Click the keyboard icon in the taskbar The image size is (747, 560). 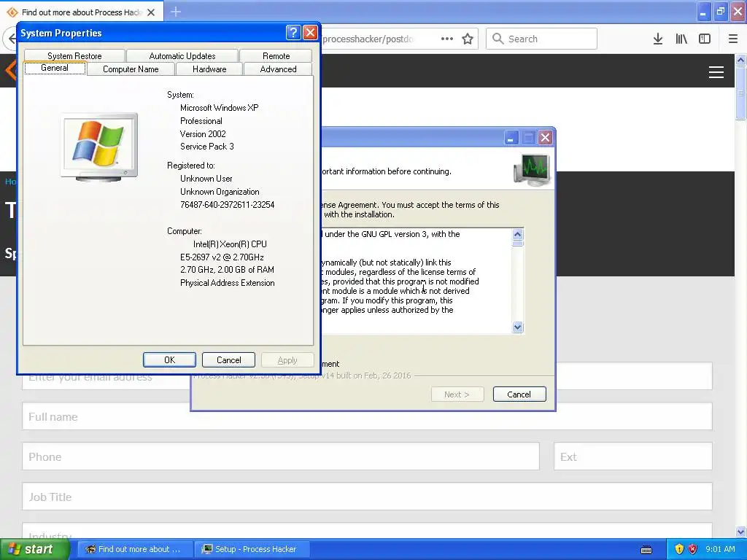click(x=646, y=550)
